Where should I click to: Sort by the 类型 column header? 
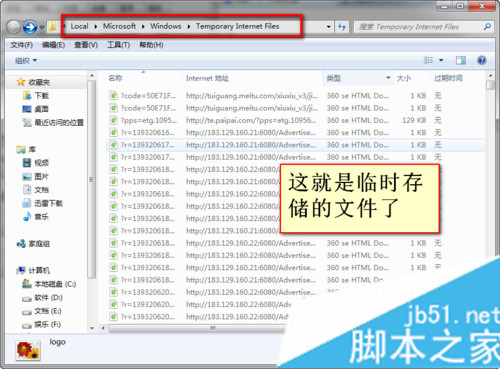pos(334,78)
